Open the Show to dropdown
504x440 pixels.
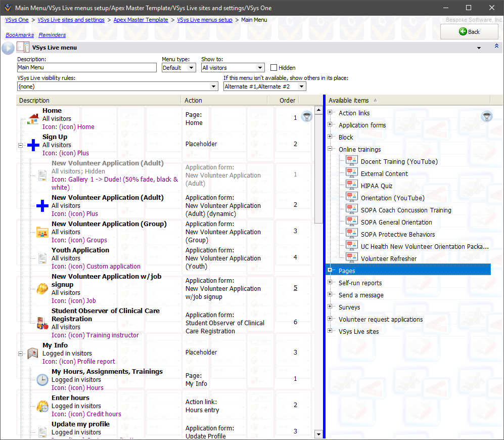tap(260, 68)
